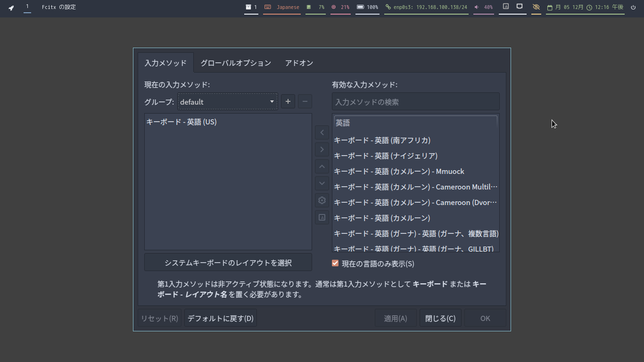Select キーボード - 英語 (ナイジェリア)
644x362 pixels.
tap(416, 156)
